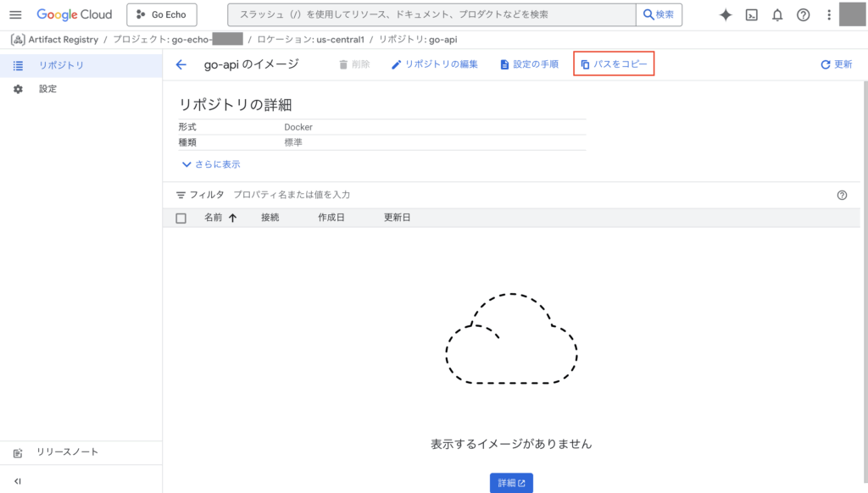
Task: Click the blue 詳細 button
Action: (511, 483)
